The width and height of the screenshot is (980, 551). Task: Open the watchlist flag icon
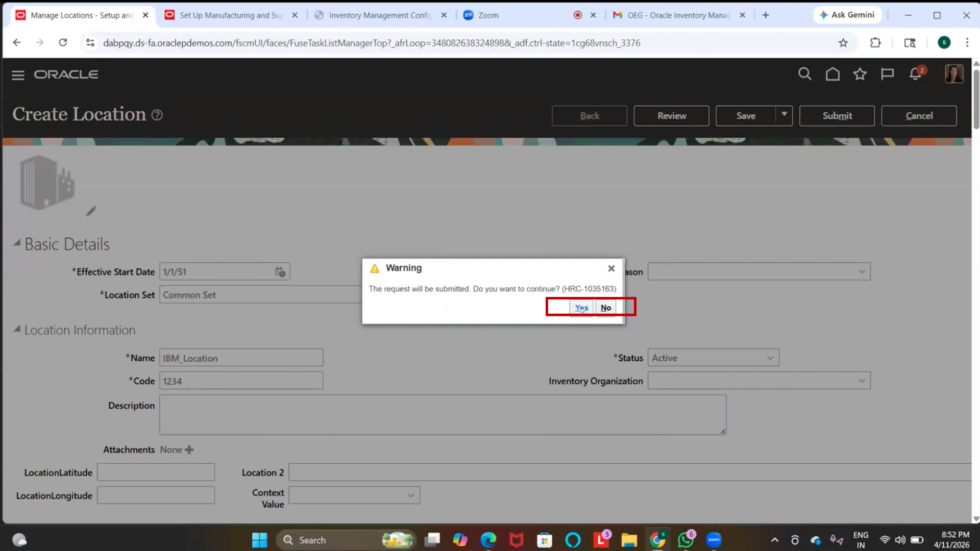pyautogui.click(x=887, y=74)
